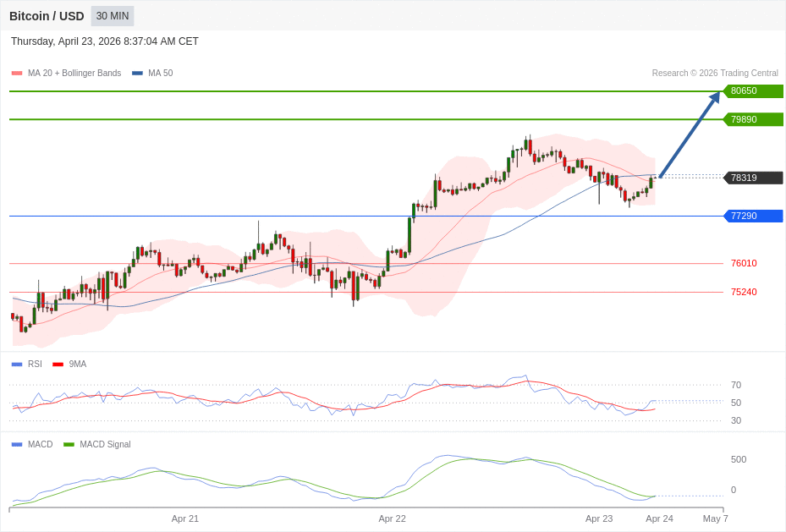Click the May 7 date axis label
The height and width of the screenshot is (532, 786).
[715, 518]
